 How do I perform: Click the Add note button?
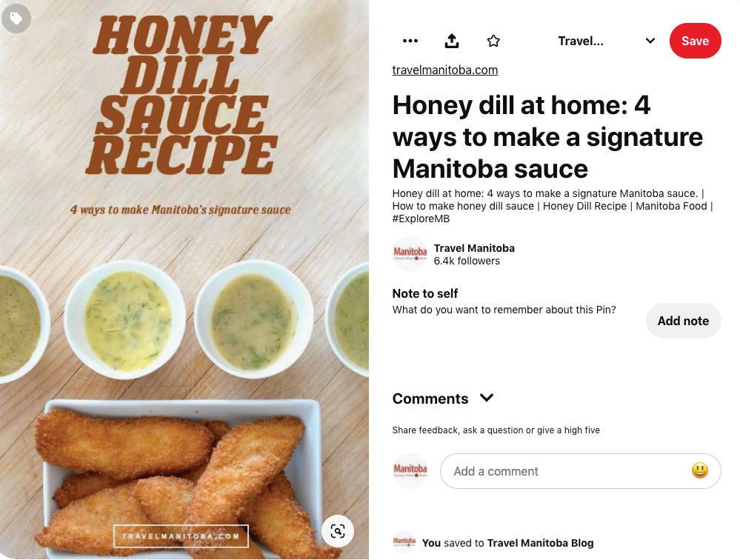(x=683, y=321)
